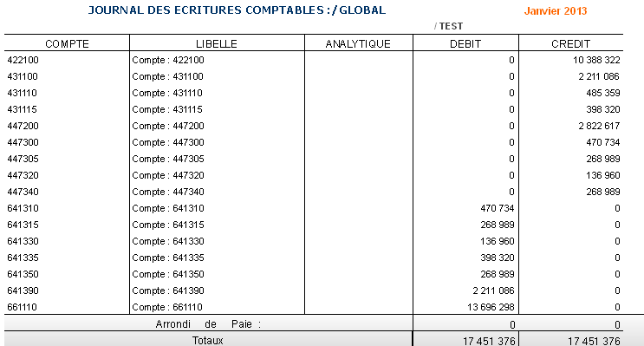Click debit amount 13 696 298
The height and width of the screenshot is (346, 644).
click(491, 307)
